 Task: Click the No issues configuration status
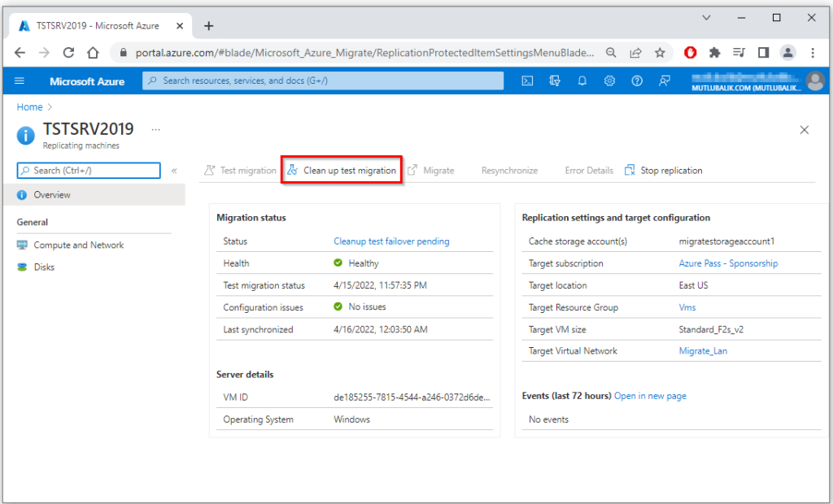tap(367, 307)
